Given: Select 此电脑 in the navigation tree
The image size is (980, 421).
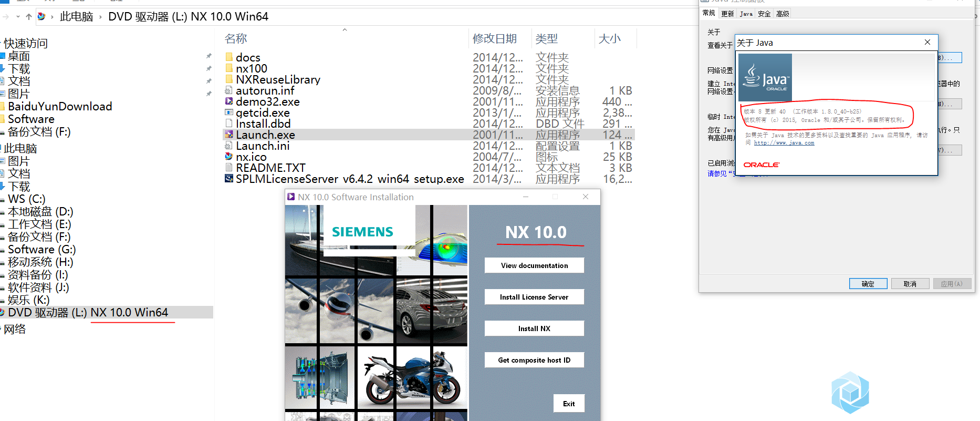Looking at the screenshot, I should (x=20, y=148).
